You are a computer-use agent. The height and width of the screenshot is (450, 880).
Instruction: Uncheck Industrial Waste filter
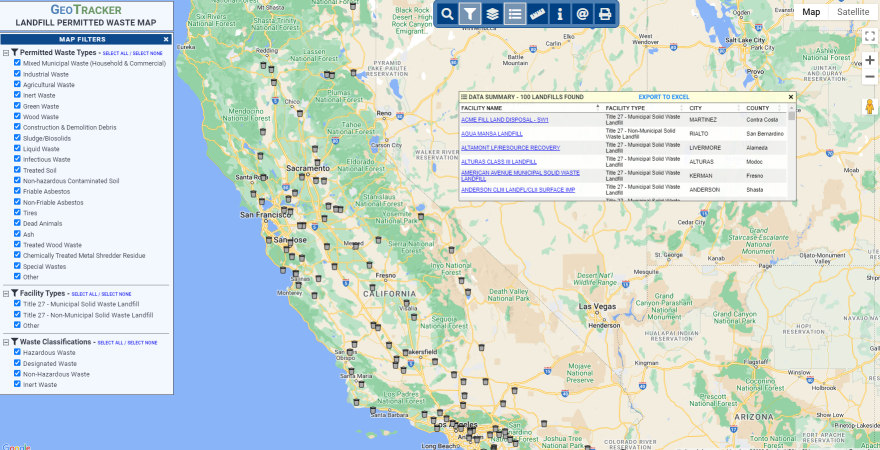(x=17, y=74)
